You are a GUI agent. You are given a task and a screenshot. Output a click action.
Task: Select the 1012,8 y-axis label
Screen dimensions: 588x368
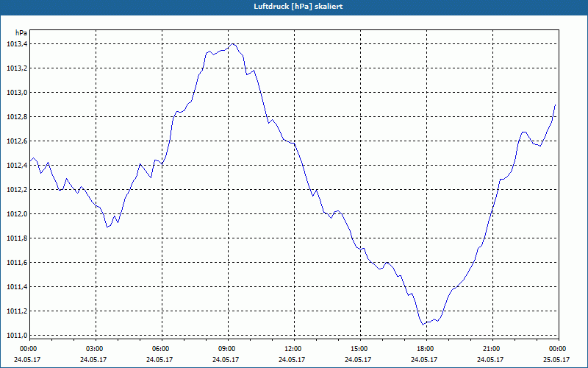[17, 117]
